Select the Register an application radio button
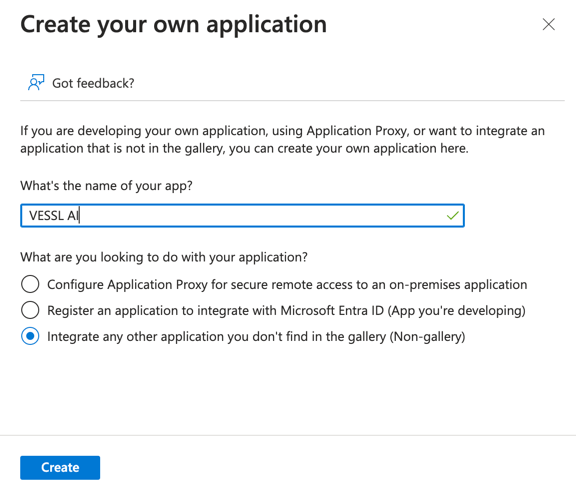Image resolution: width=576 pixels, height=499 pixels. (30, 310)
